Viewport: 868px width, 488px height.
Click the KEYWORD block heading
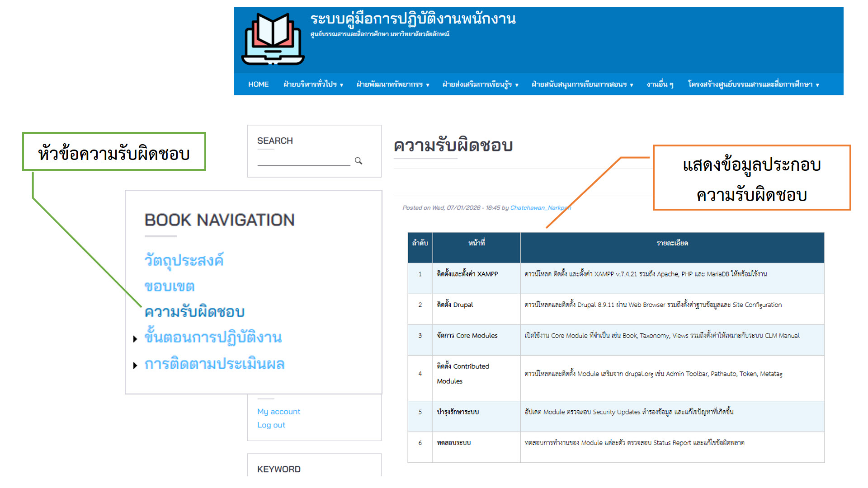[279, 469]
